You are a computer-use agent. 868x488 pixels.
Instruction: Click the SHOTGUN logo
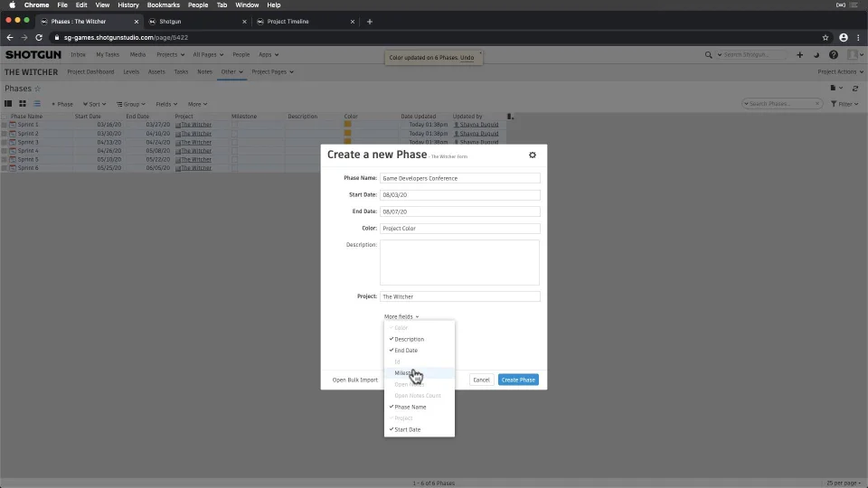point(33,55)
